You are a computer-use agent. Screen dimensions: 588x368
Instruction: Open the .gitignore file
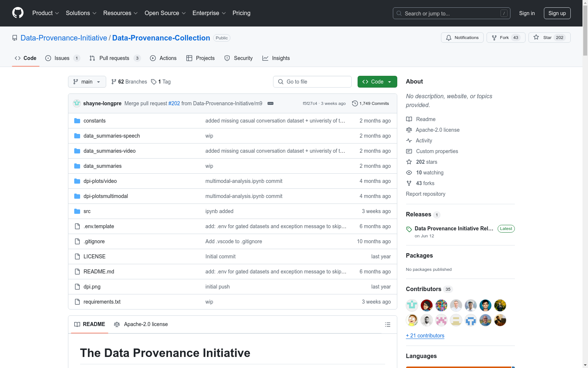[94, 241]
